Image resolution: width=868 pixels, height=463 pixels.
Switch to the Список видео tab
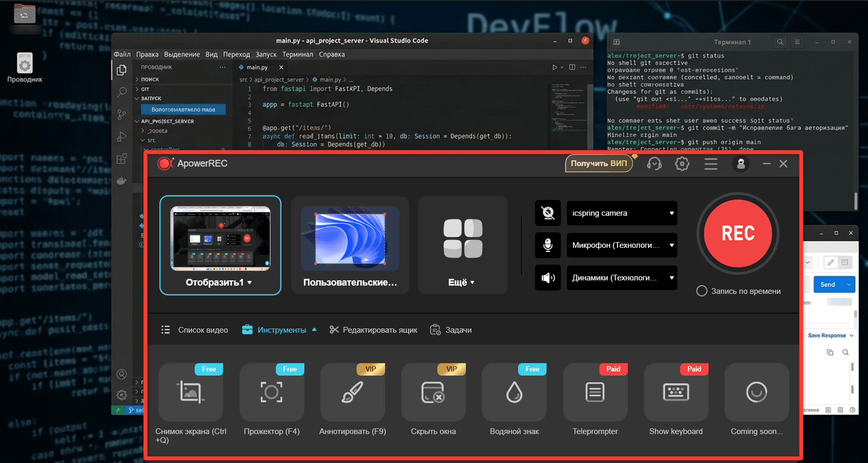(x=194, y=330)
